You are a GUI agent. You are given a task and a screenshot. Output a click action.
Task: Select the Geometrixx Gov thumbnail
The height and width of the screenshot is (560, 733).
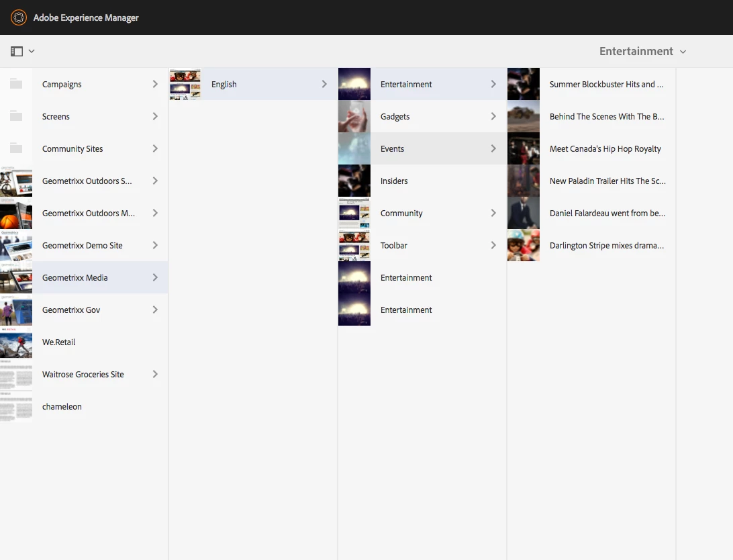pyautogui.click(x=16, y=310)
